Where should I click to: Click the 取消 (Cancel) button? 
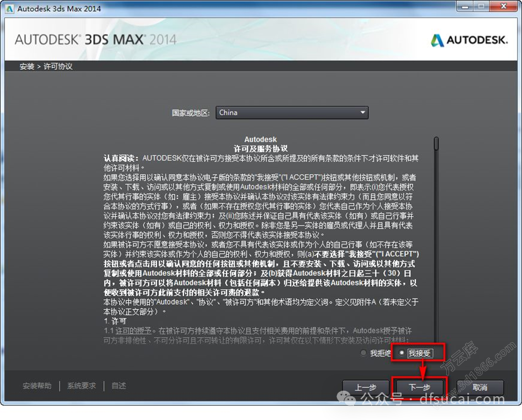479,387
